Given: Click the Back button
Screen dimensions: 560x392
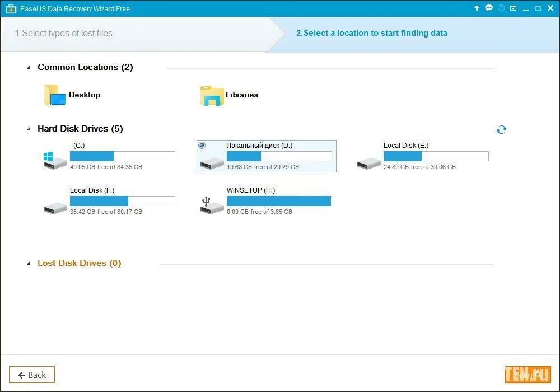Looking at the screenshot, I should [32, 375].
